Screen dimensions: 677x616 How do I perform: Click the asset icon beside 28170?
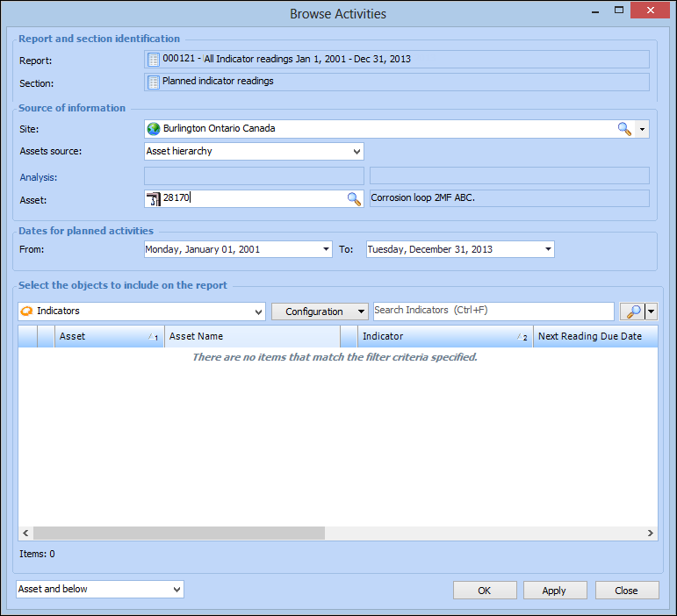[x=154, y=198]
